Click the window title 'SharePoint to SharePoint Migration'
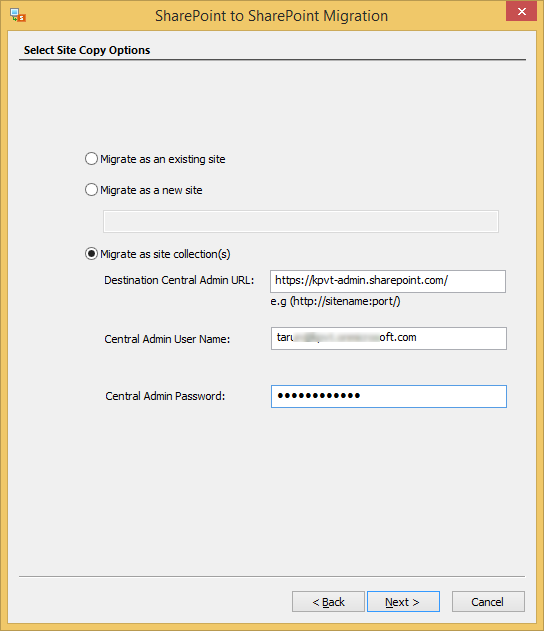The image size is (544, 631). point(272,16)
